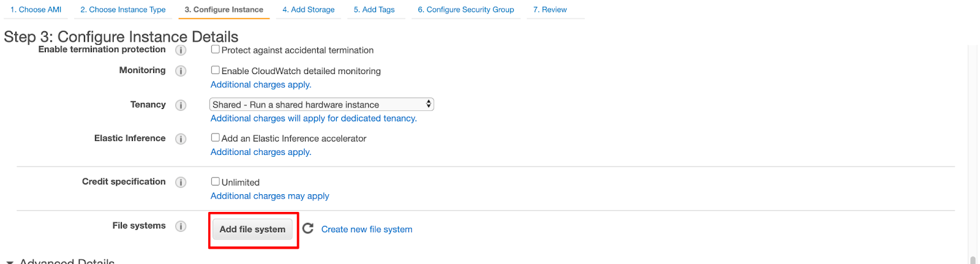Click the Add file system button
The width and height of the screenshot is (980, 264).
pyautogui.click(x=252, y=229)
